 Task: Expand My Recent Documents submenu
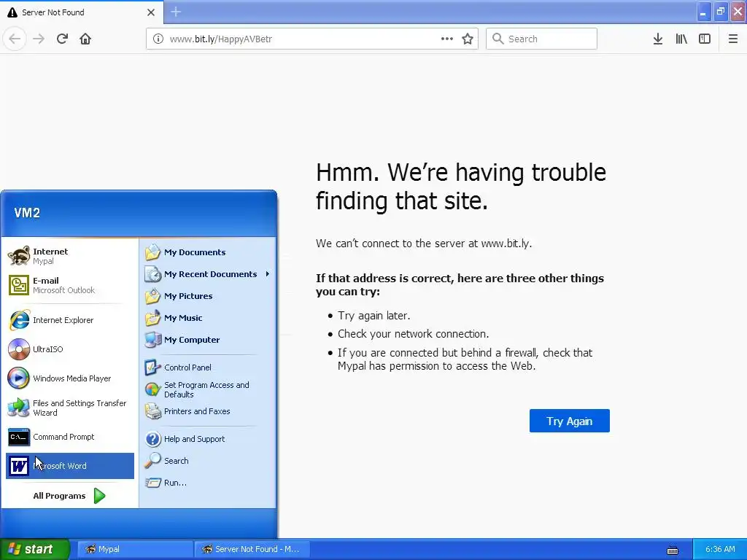tap(207, 274)
